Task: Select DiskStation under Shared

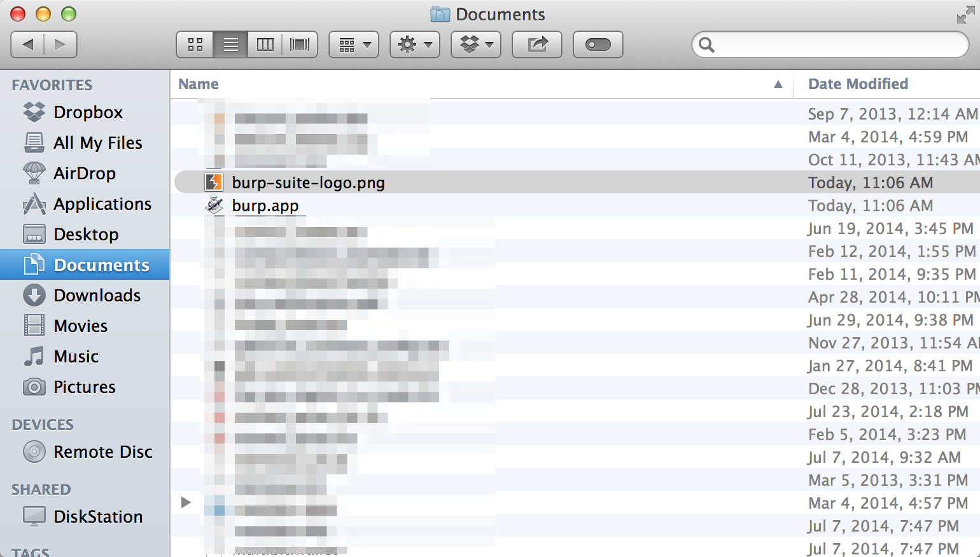Action: point(97,517)
